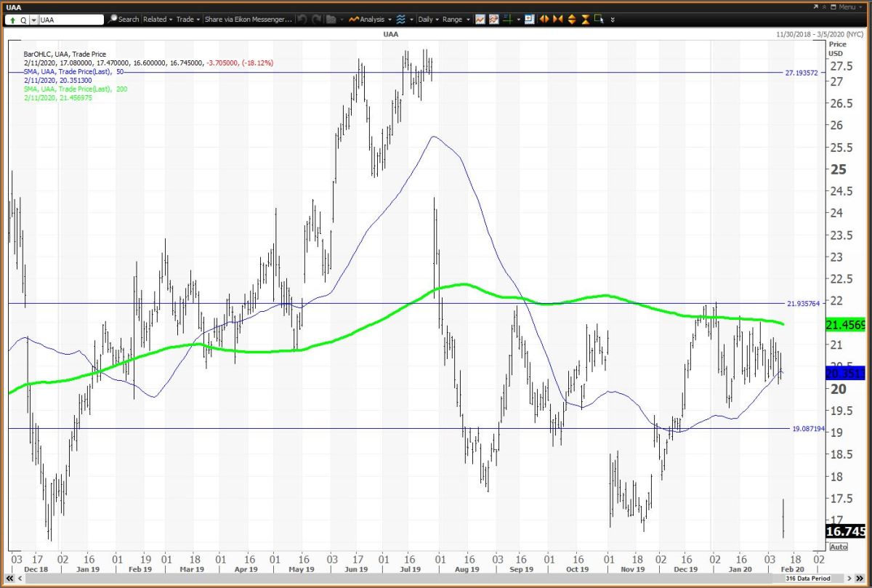Image resolution: width=872 pixels, height=588 pixels.
Task: Select the zoom-to-rectangle cursor tool
Action: (x=599, y=20)
